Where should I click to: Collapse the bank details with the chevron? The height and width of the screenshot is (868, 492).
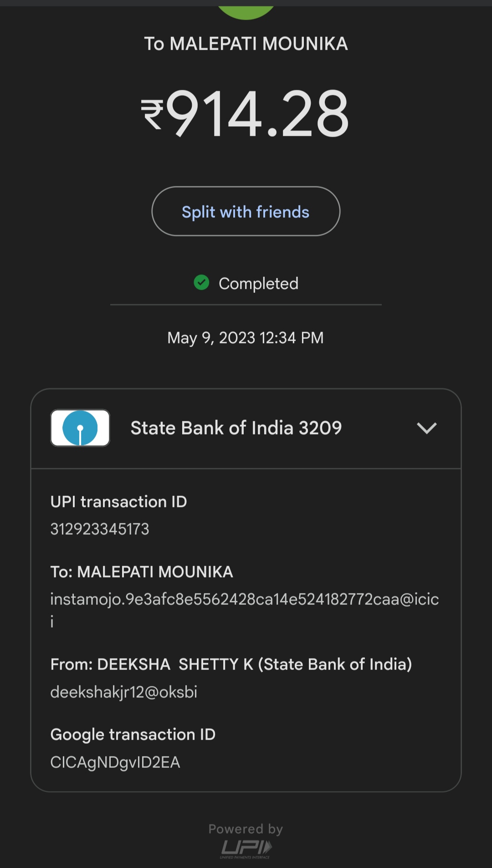(x=426, y=428)
